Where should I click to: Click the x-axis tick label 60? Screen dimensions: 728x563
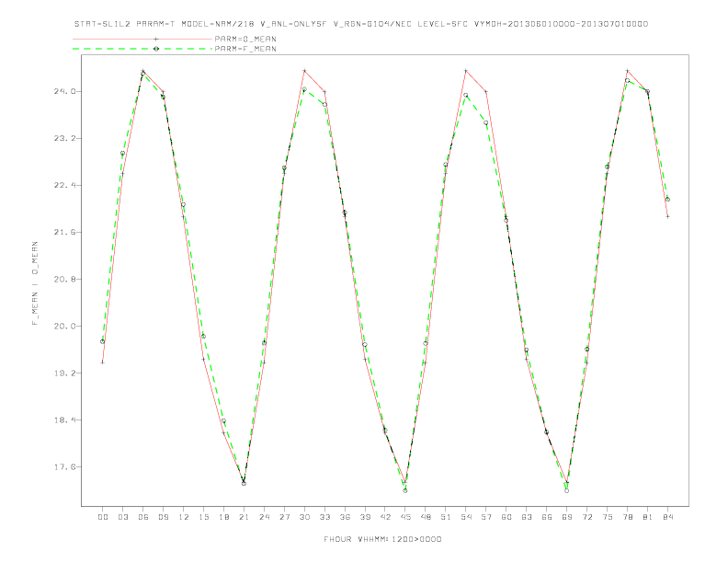pos(506,517)
